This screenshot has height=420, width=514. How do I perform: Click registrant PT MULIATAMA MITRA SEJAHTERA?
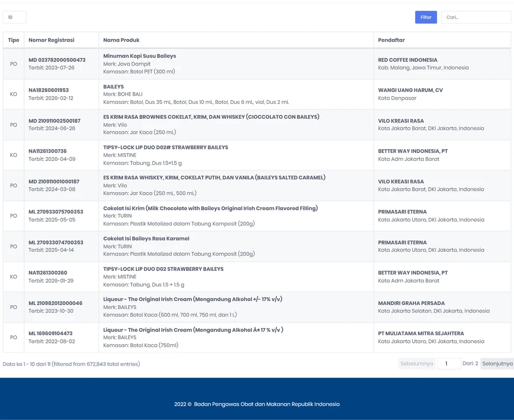pyautogui.click(x=421, y=334)
